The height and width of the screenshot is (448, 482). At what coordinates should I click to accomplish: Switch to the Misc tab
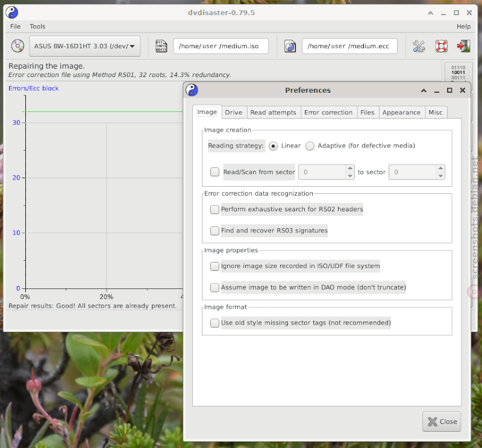(436, 113)
